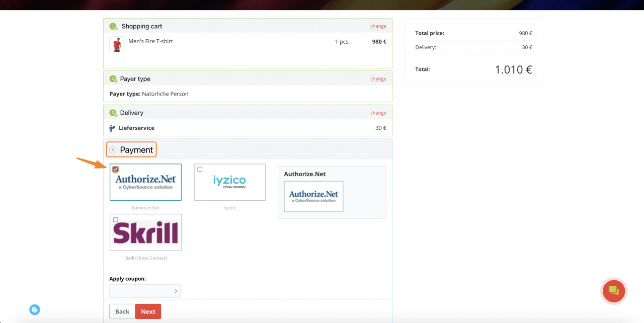This screenshot has width=644, height=323.
Task: Click the Next button
Action: (148, 311)
